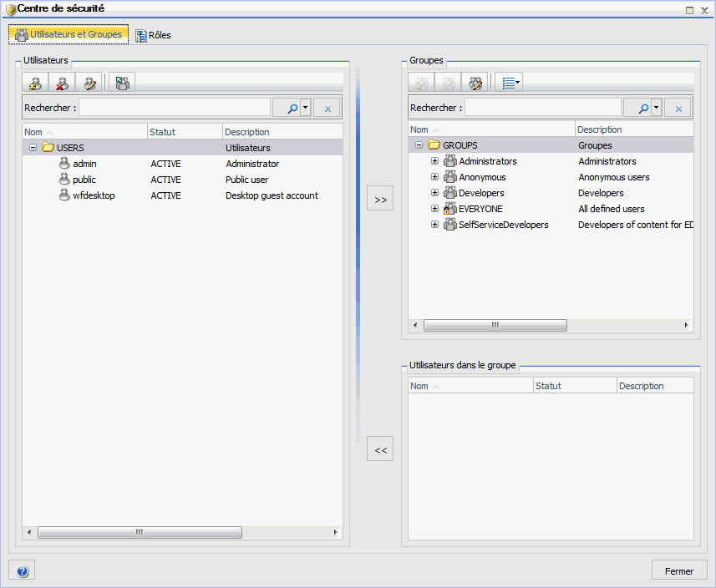Viewport: 716px width, 588px height.
Task: Select the GROUPS folder row
Action: (551, 145)
